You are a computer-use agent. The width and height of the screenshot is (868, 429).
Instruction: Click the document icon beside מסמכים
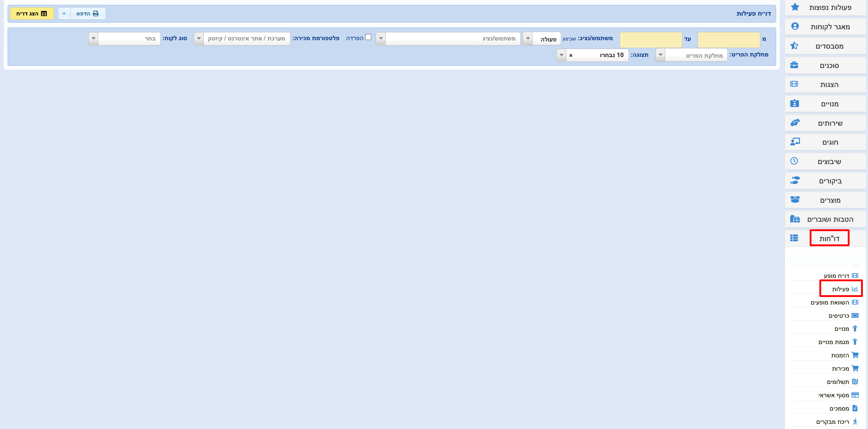pyautogui.click(x=855, y=408)
